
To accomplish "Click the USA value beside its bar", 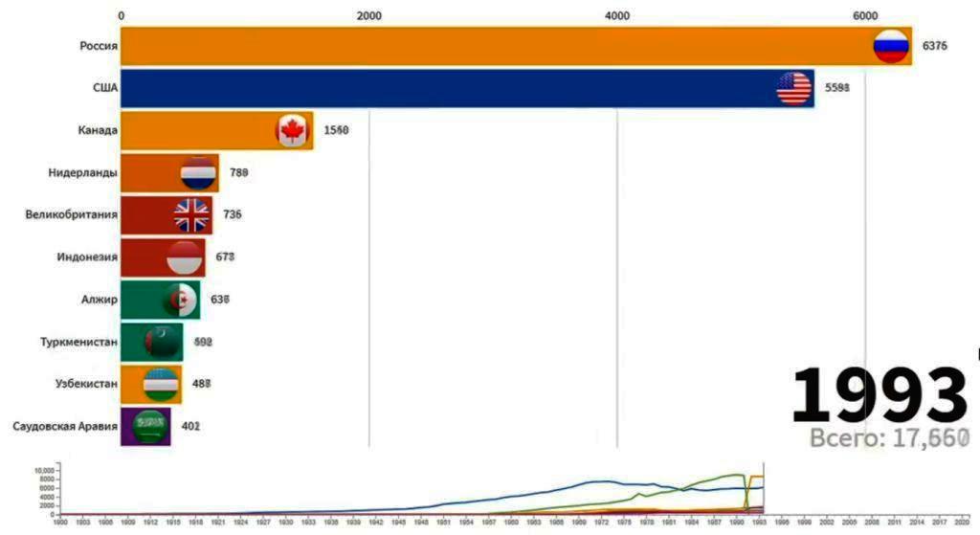I will [x=836, y=88].
